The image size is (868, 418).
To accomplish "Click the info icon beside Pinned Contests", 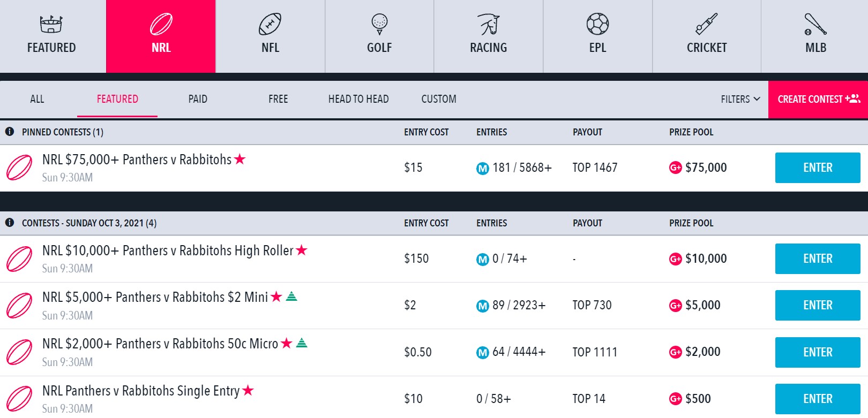I will pyautogui.click(x=10, y=132).
